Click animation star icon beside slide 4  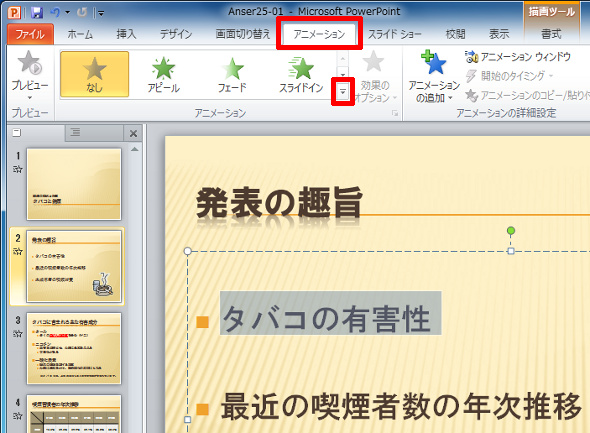(x=18, y=416)
